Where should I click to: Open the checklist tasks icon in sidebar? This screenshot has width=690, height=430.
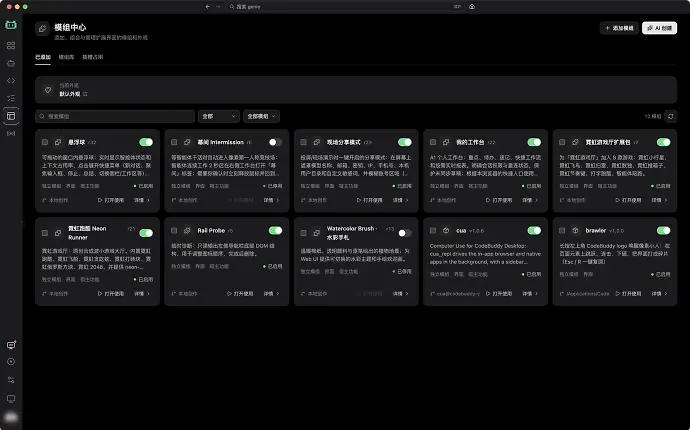11,98
